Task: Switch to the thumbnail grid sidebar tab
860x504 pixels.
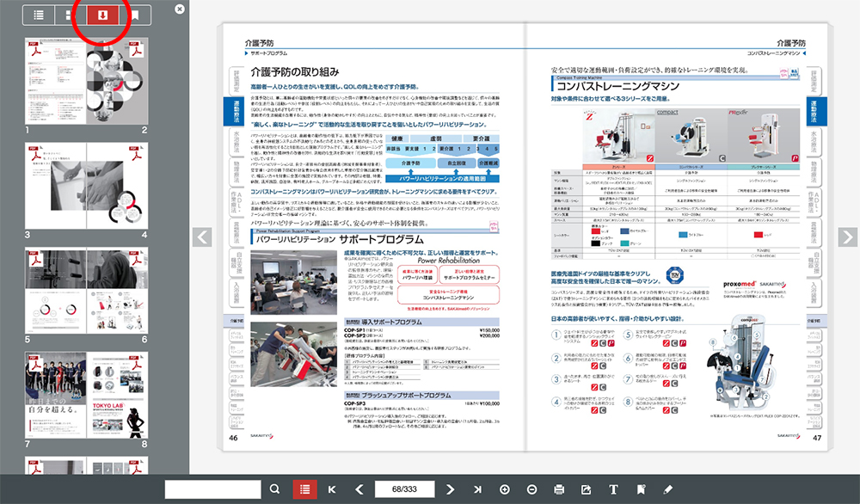Action: (71, 15)
